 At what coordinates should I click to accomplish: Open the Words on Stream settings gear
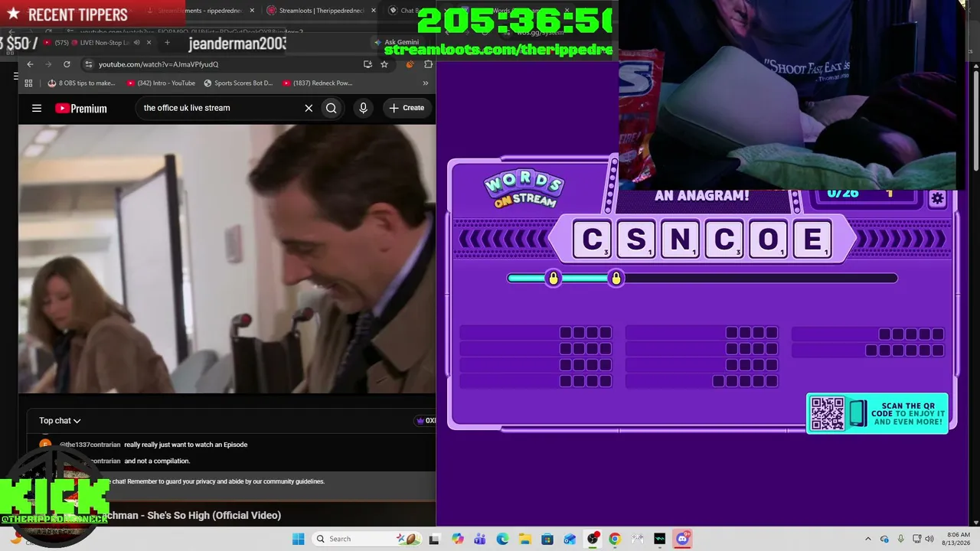(x=937, y=199)
